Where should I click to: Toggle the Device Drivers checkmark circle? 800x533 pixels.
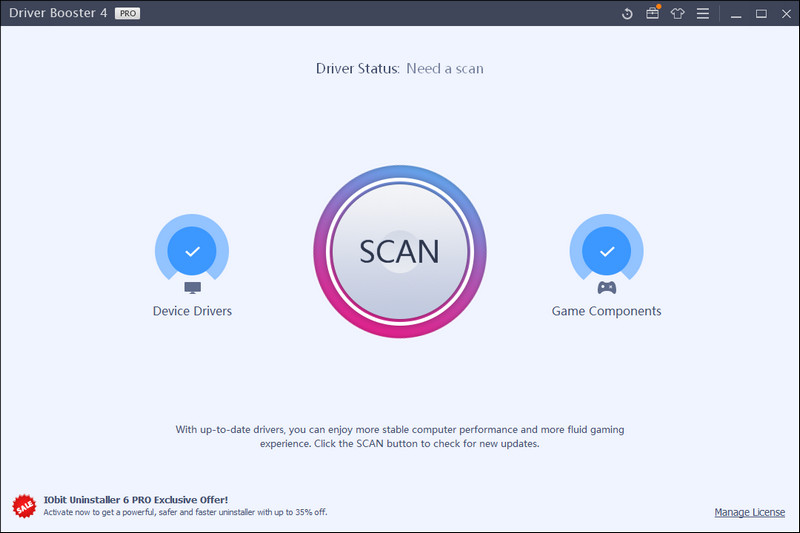point(192,251)
